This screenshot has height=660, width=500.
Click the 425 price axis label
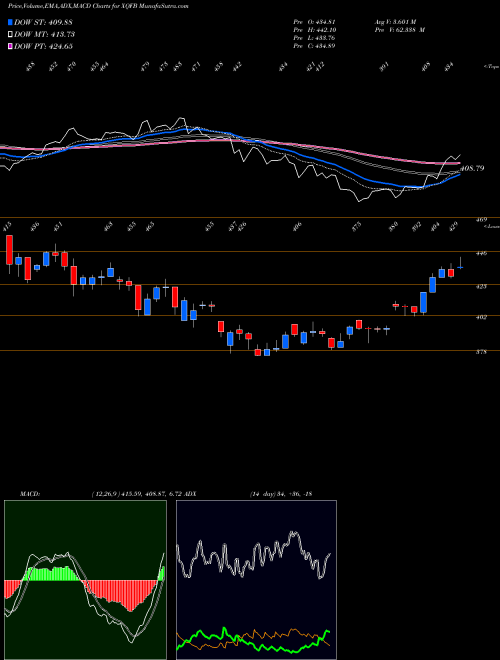point(482,286)
